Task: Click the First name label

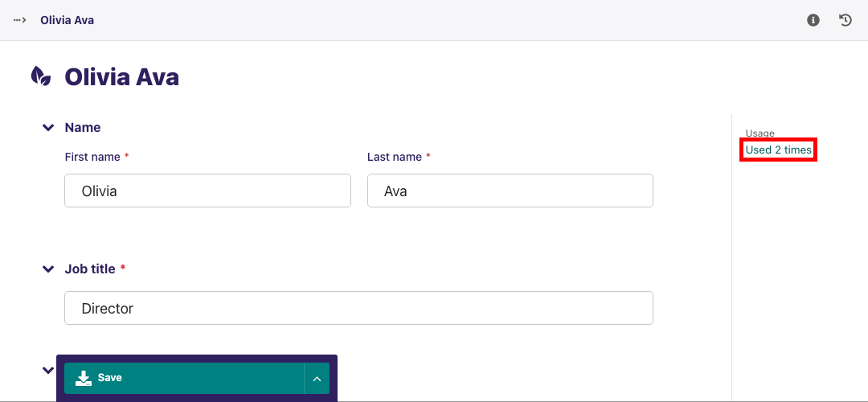Action: 92,158
